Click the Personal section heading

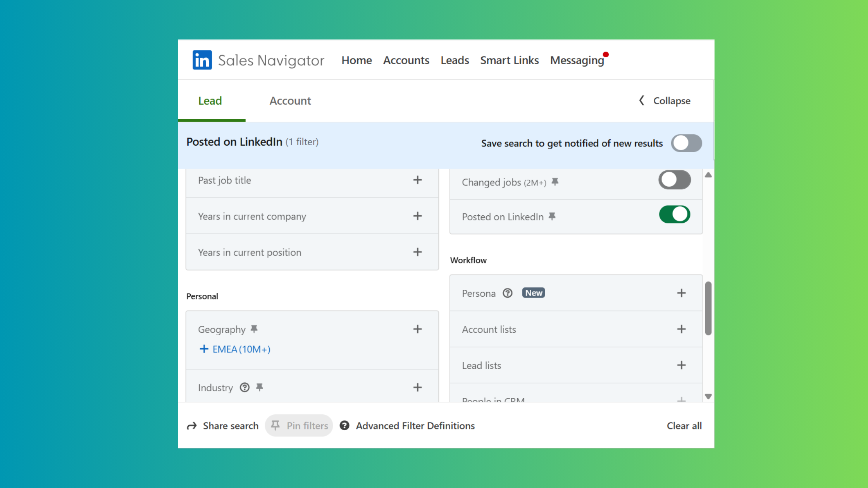tap(202, 296)
